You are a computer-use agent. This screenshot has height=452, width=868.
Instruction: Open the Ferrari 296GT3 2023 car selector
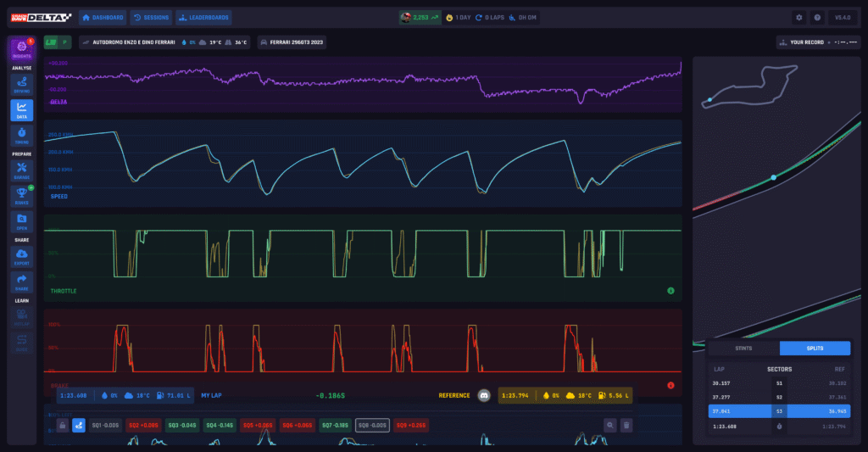pyautogui.click(x=292, y=42)
